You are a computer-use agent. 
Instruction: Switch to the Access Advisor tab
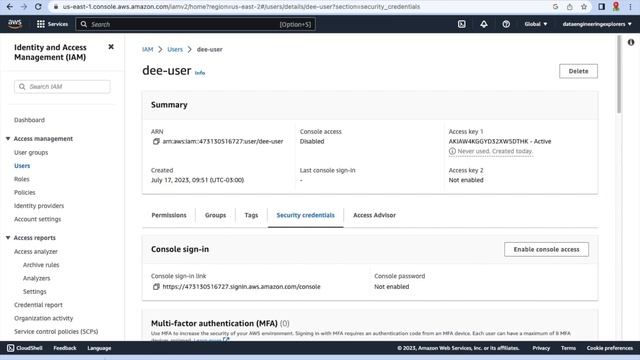pyautogui.click(x=374, y=215)
